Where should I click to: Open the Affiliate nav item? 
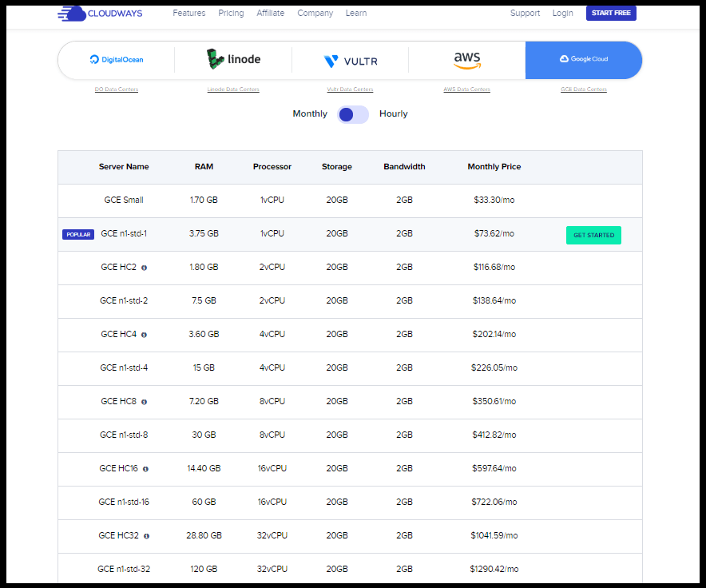[x=271, y=13]
